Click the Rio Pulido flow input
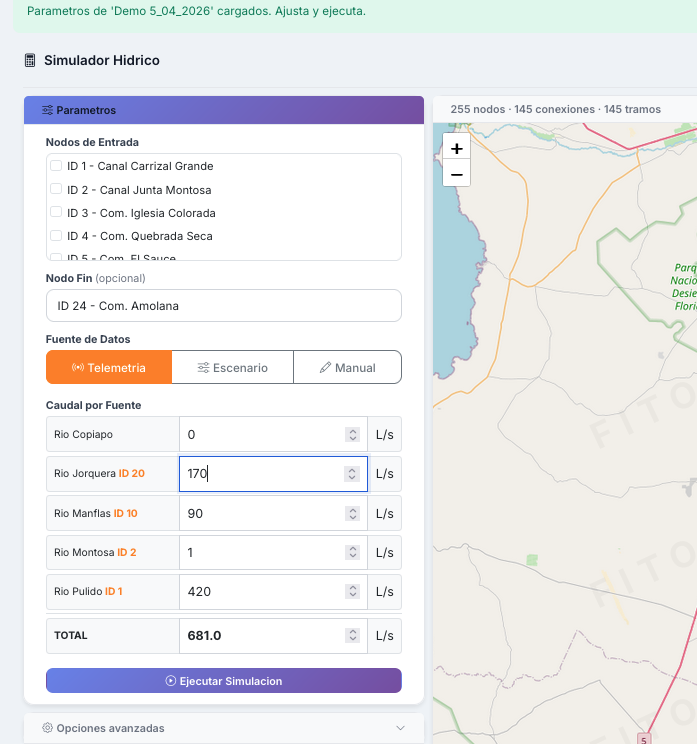Viewport: 697px width, 744px height. pyautogui.click(x=273, y=592)
